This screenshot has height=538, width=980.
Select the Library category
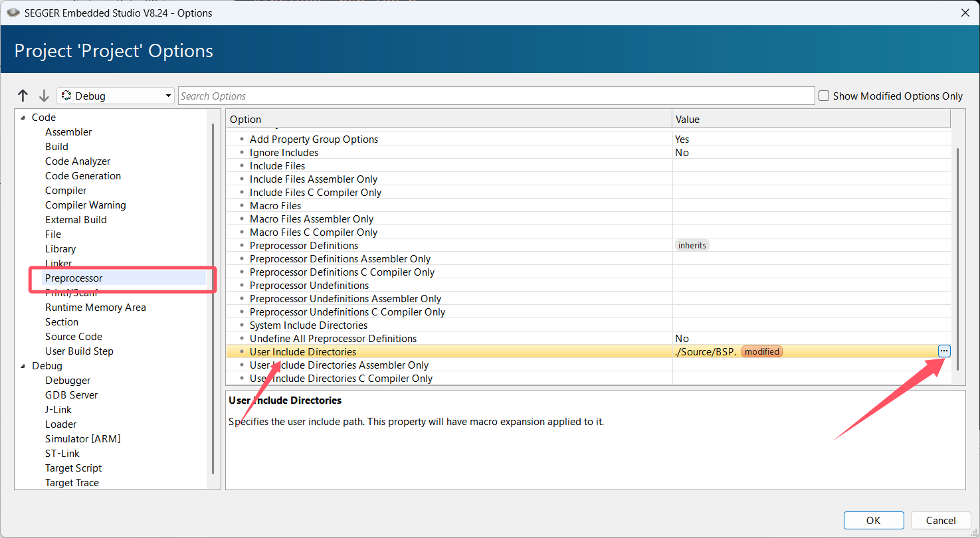(60, 249)
